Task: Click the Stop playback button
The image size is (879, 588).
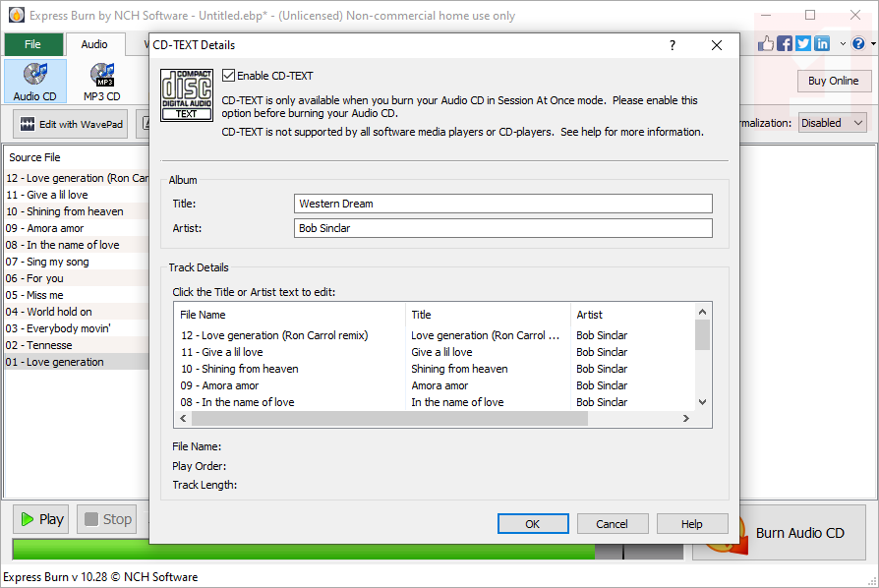Action: point(107,519)
